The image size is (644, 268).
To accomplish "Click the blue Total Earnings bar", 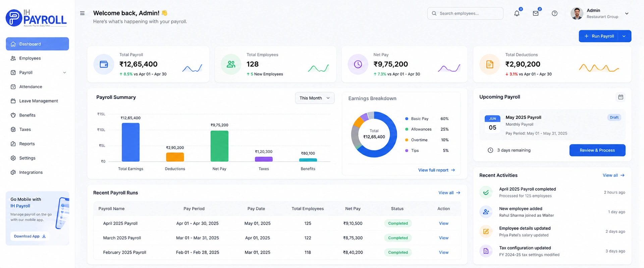I will (130, 142).
